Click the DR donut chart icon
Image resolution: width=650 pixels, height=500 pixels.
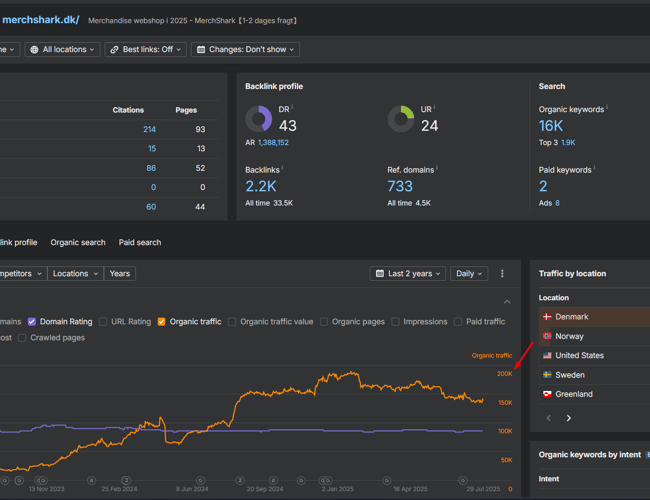click(x=259, y=119)
